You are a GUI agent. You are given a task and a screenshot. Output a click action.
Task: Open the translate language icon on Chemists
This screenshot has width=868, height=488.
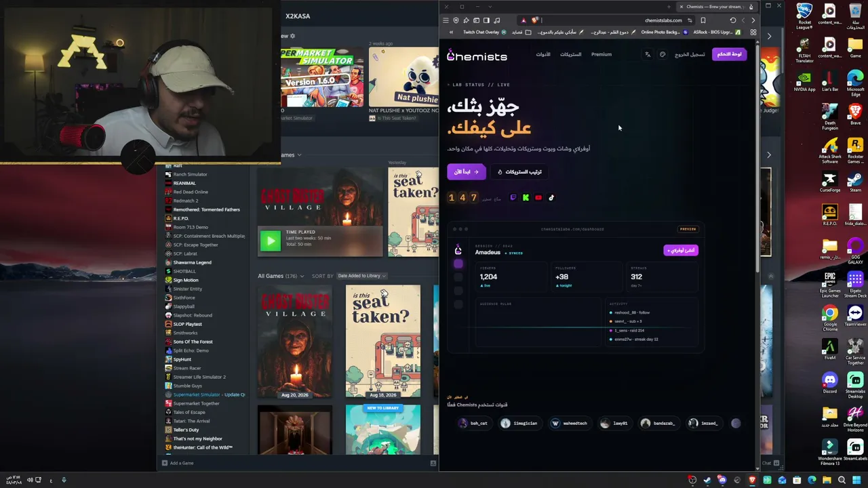pos(648,54)
